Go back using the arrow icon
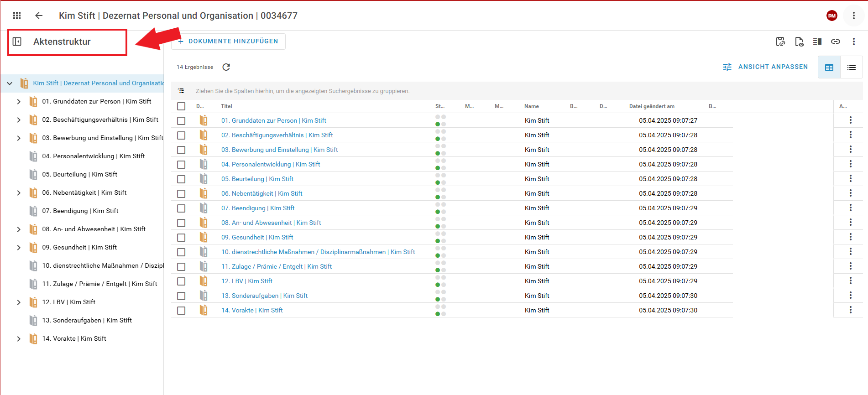Screen dimensions: 868x395 pyautogui.click(x=39, y=16)
